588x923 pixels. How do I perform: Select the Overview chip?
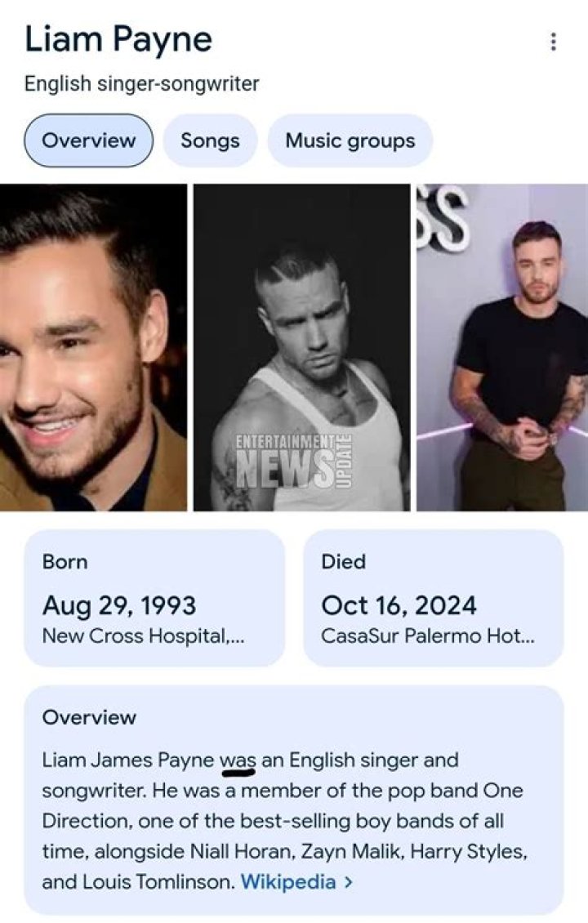tap(87, 140)
